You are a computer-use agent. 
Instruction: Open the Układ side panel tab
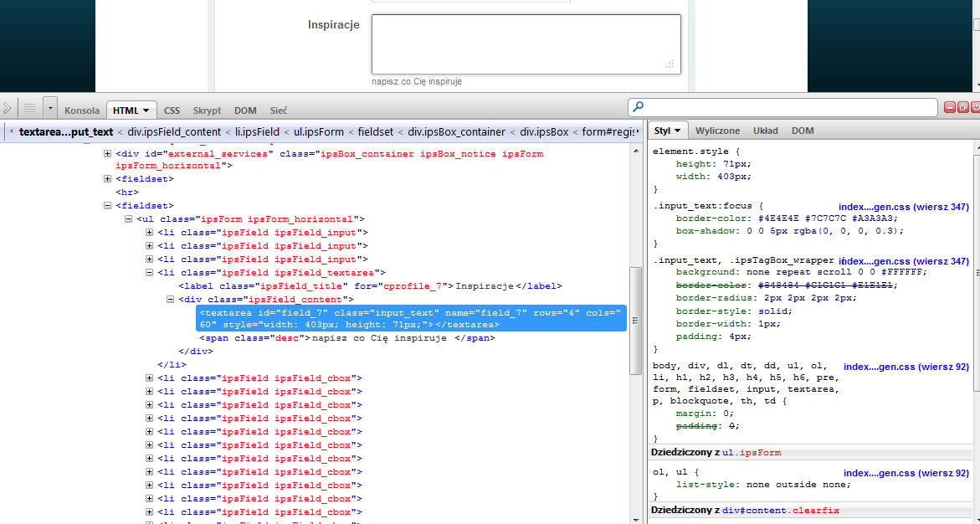pos(765,131)
